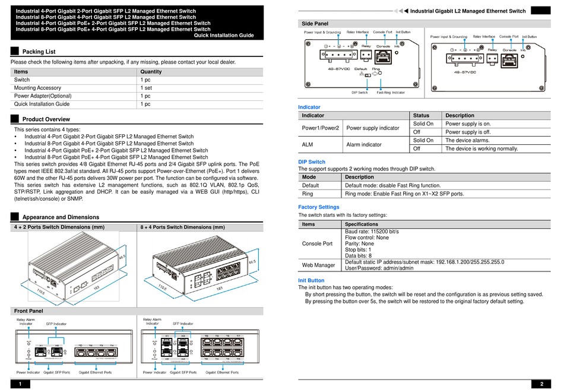Click the side panel diagram showing the DIP switch
Image resolution: width=564 pixels, height=392 pixels.
click(x=362, y=62)
